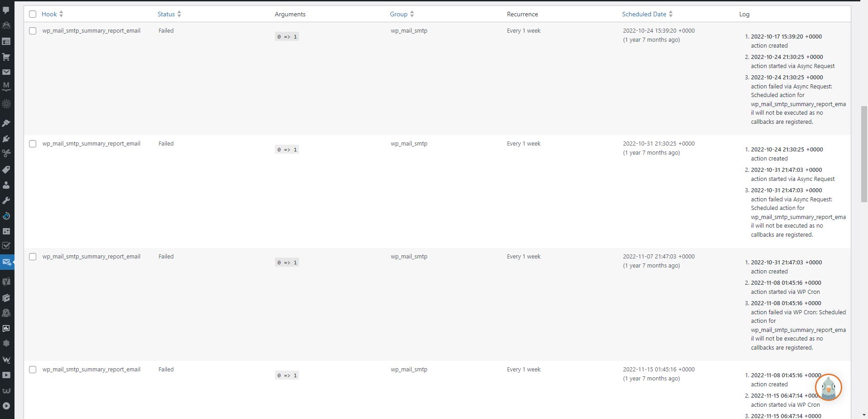Sort table by the Hook column header

(49, 14)
